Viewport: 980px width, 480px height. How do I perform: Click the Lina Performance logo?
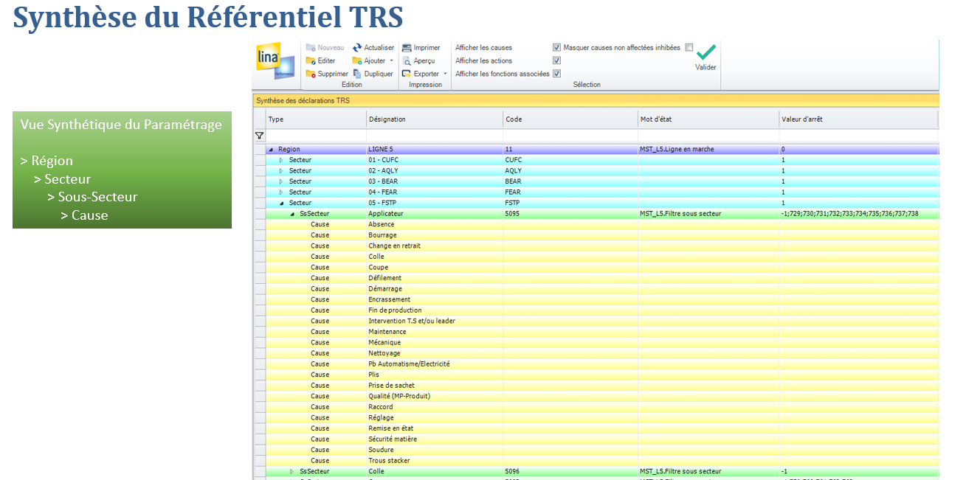275,61
